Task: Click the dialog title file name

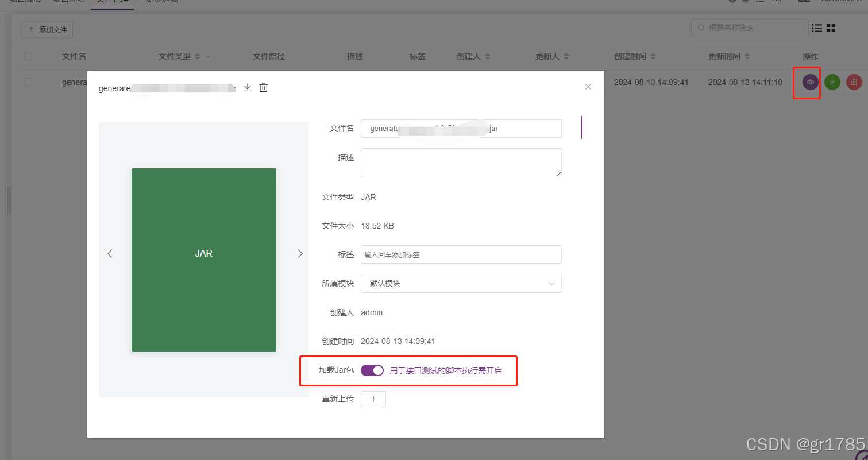Action: (x=167, y=88)
